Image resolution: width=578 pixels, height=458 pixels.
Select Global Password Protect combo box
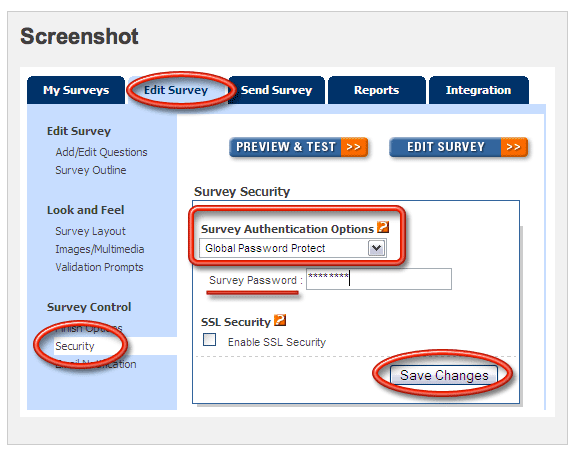[293, 248]
